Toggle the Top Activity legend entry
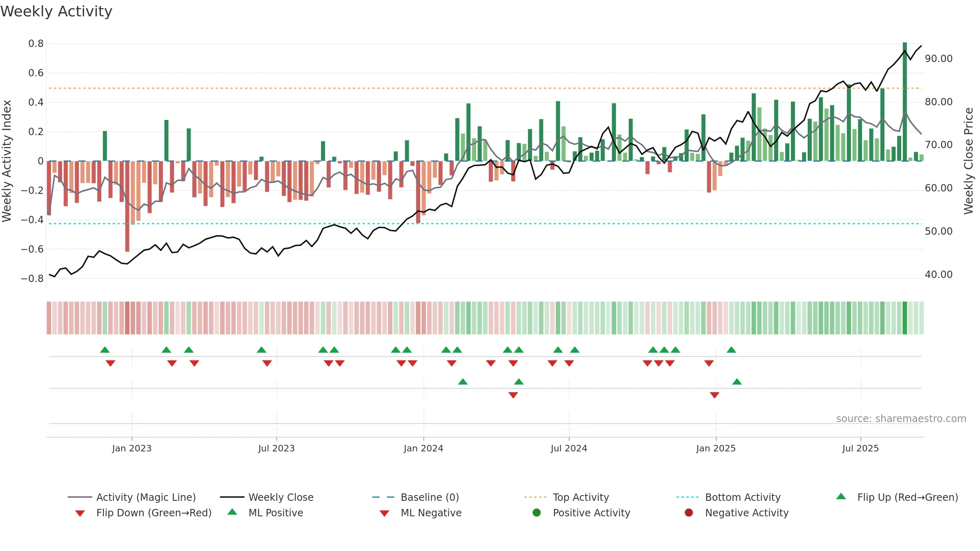This screenshot has height=551, width=980. (566, 497)
